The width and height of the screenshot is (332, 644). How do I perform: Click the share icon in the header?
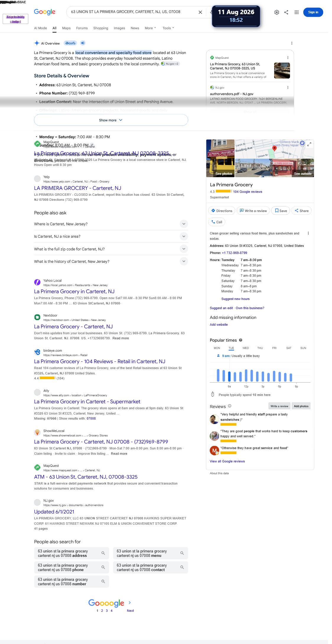(286, 12)
